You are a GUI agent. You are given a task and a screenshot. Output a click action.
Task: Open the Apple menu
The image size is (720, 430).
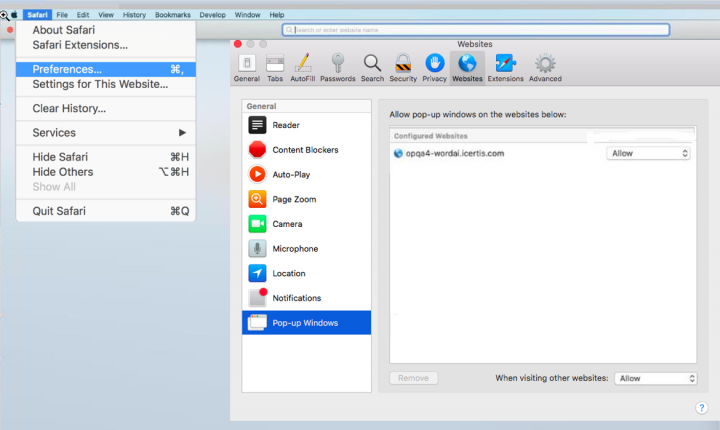click(x=14, y=15)
